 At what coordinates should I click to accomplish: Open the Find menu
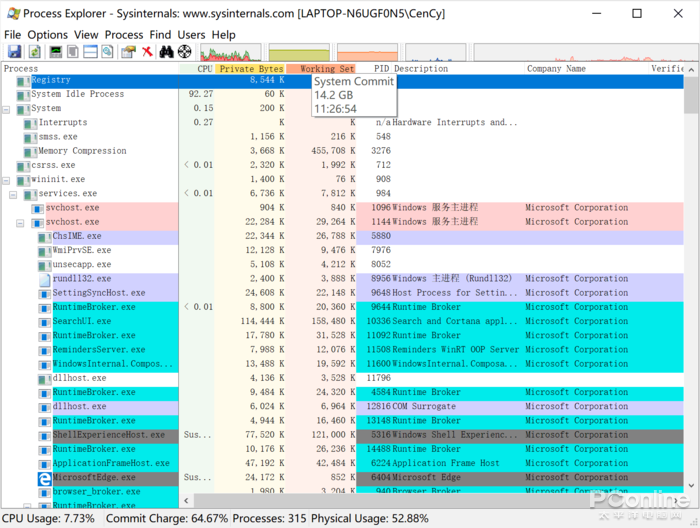point(159,34)
